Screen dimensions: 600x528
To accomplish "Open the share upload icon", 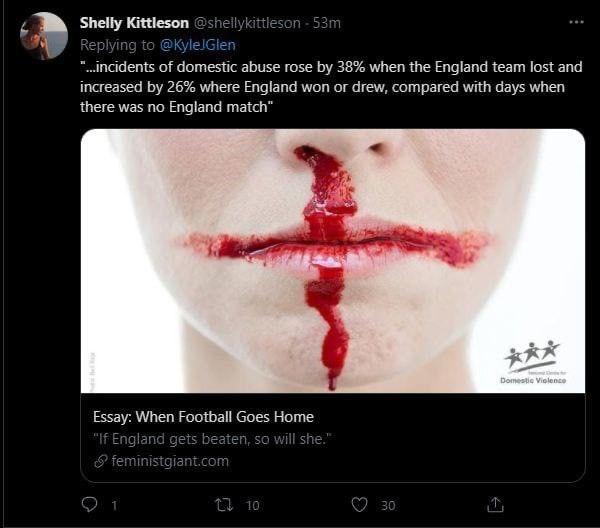I will 495,505.
